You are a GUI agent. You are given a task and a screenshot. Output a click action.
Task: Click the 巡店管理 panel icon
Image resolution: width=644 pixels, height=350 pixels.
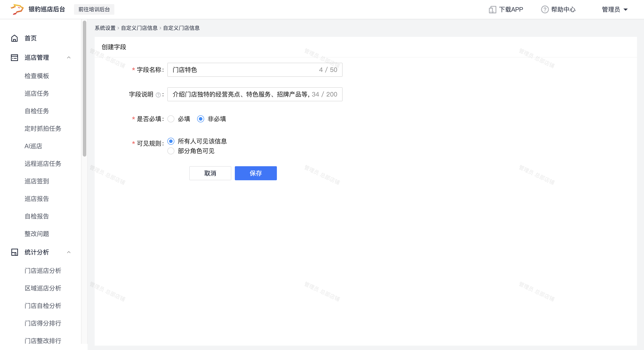pos(14,58)
